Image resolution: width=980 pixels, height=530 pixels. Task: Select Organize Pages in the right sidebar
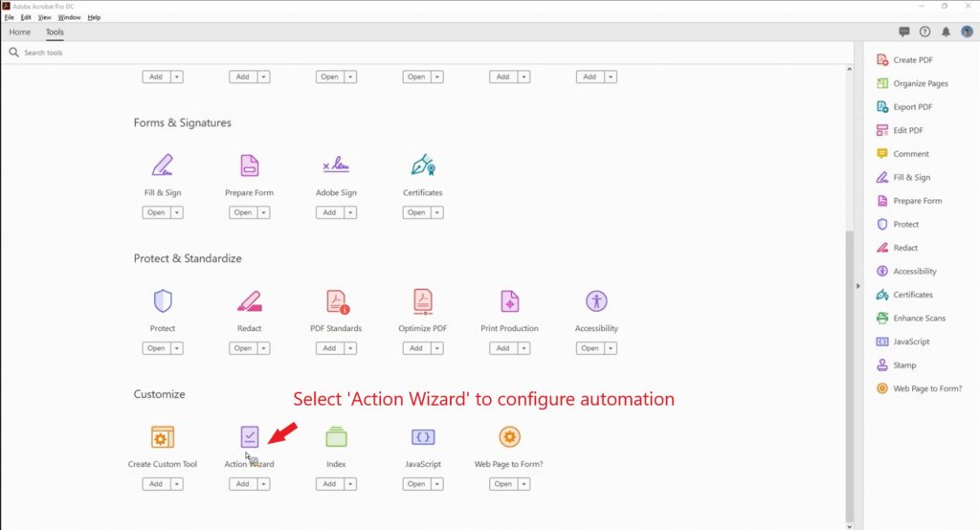click(912, 83)
